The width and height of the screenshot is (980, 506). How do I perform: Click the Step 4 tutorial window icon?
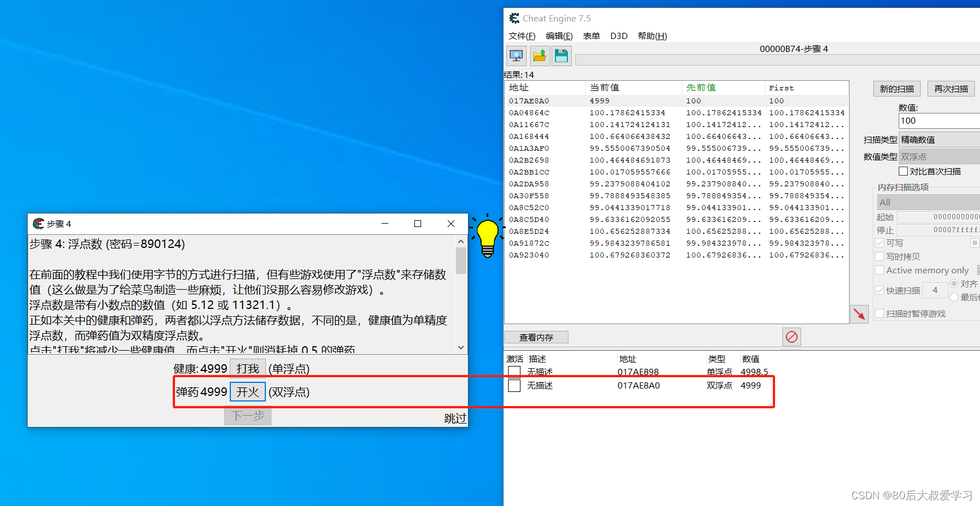coord(38,224)
